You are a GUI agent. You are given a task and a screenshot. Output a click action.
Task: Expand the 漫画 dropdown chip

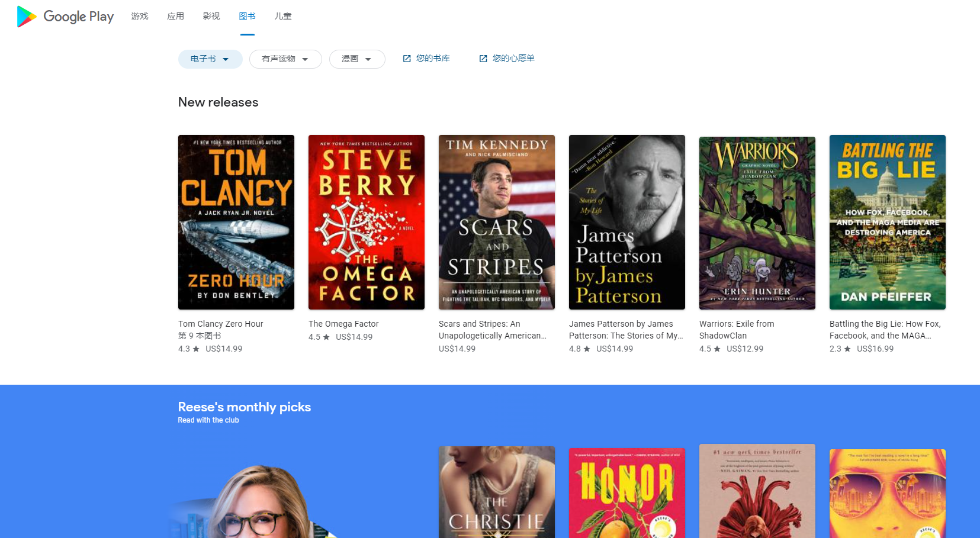tap(357, 59)
